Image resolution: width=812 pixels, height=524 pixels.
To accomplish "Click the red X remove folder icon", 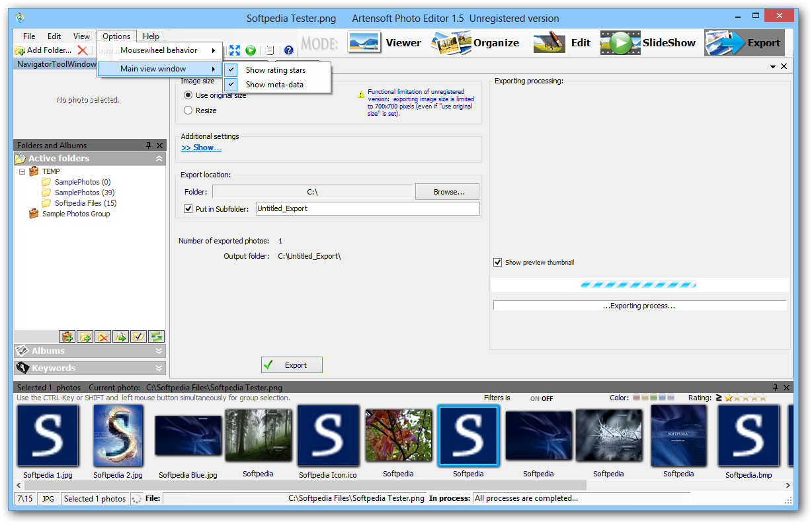I will click(82, 50).
